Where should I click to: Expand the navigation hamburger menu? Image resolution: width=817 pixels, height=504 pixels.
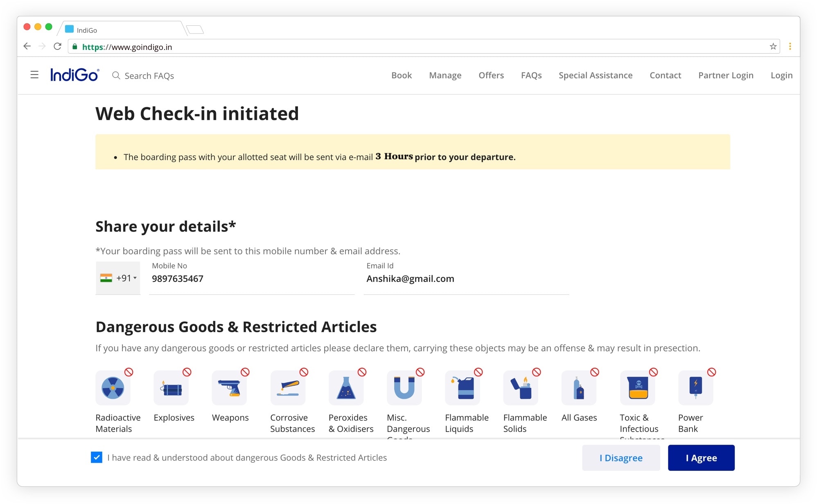point(34,75)
